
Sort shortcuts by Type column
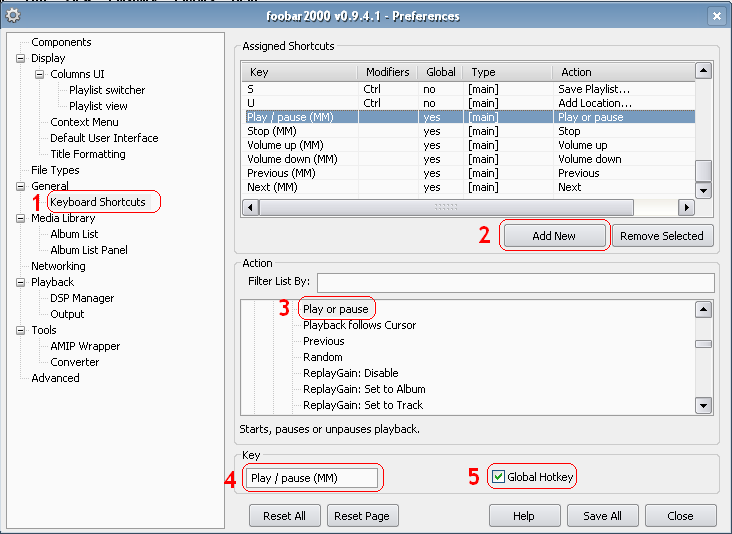[x=508, y=72]
